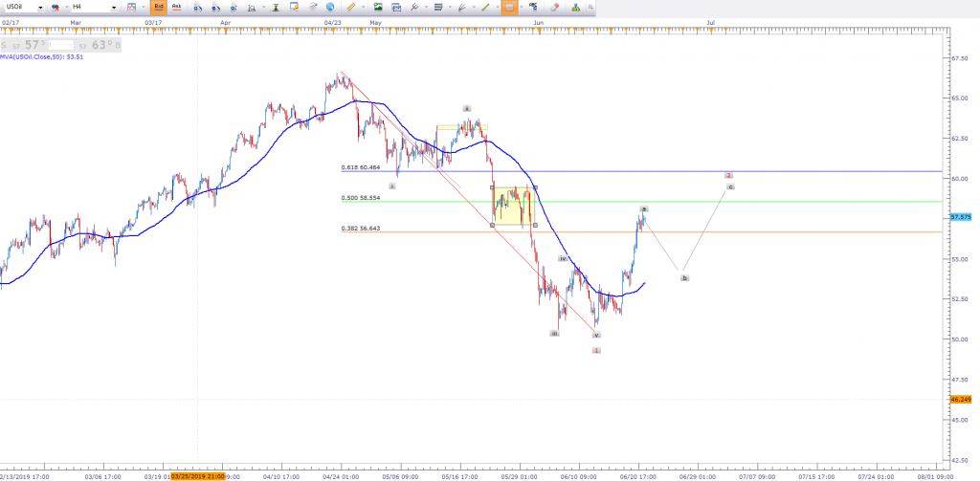The image size is (980, 481).
Task: Click the 0.618 60.464 Fibonacci level label
Action: (x=361, y=167)
